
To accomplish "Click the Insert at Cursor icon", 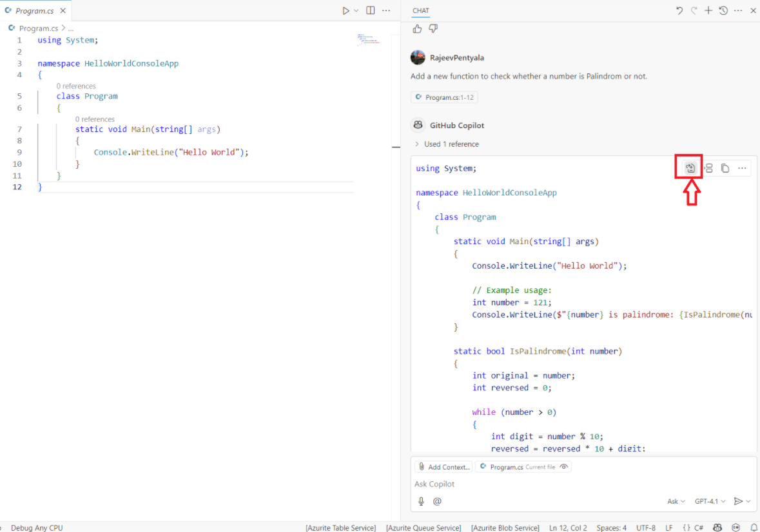I will [708, 168].
